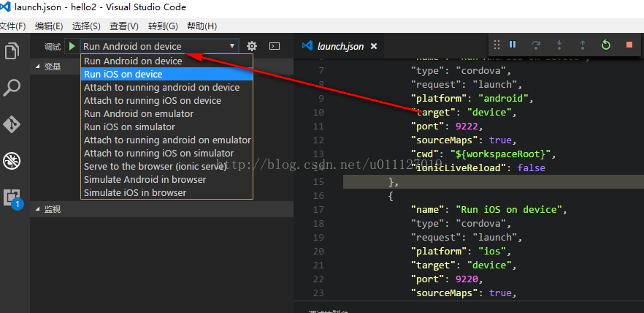Screen dimensions: 644x313
Task: Open the Source Control (Git) view
Action: [x=12, y=124]
